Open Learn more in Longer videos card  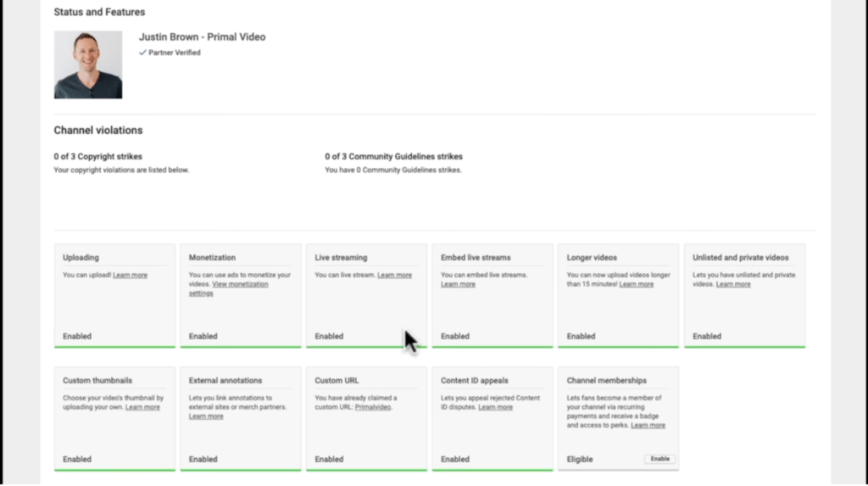[x=636, y=284]
